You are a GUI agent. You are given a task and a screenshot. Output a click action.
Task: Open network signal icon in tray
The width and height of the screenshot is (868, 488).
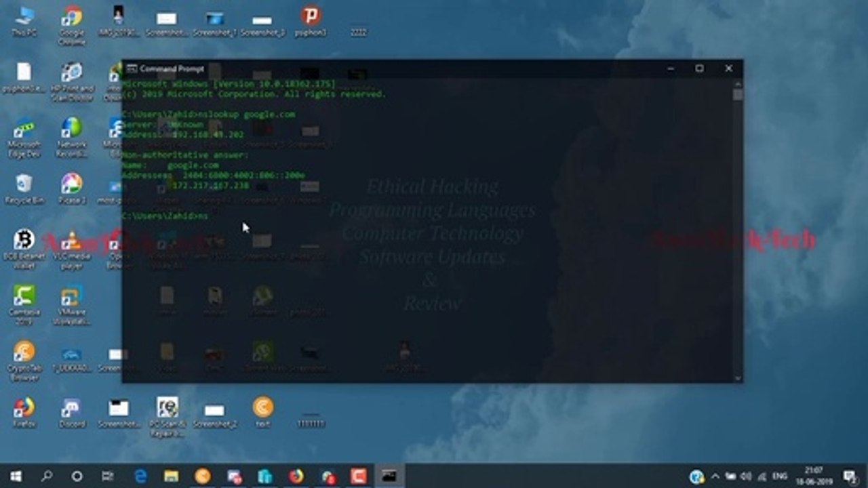[x=761, y=476]
